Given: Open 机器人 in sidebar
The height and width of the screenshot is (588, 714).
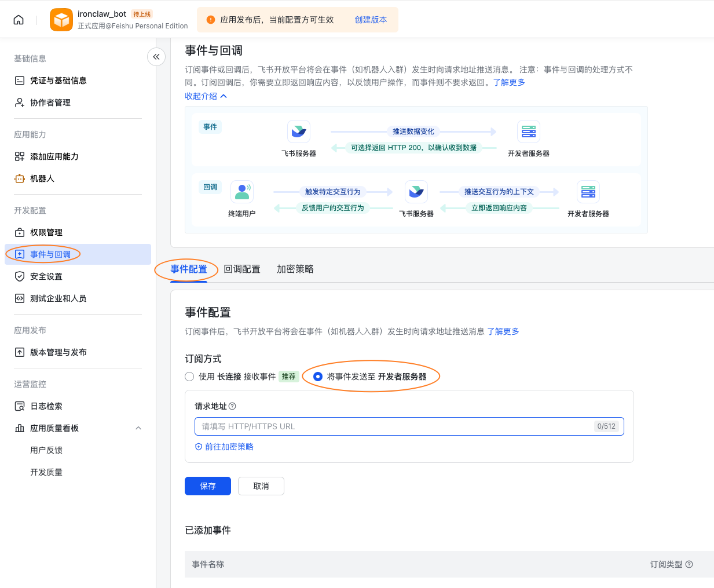Looking at the screenshot, I should pos(78,178).
